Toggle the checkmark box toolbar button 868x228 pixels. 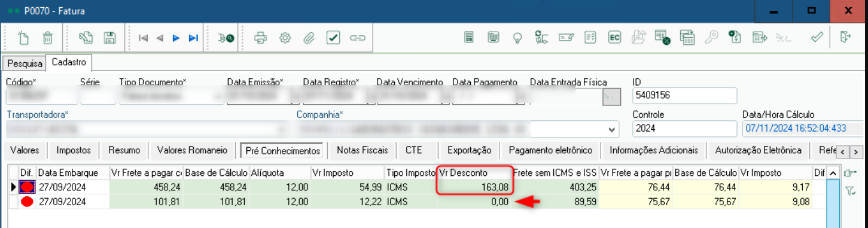(333, 38)
